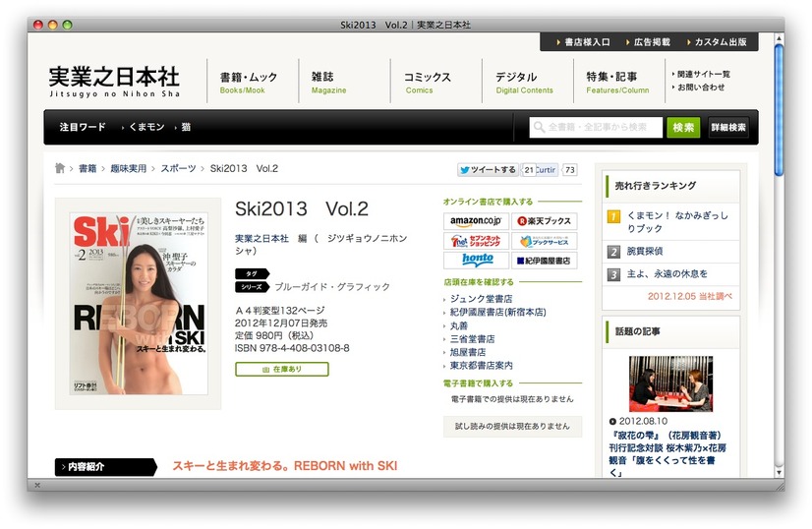This screenshot has width=812, height=529.
Task: Open the お問い合わせ link
Action: click(700, 88)
